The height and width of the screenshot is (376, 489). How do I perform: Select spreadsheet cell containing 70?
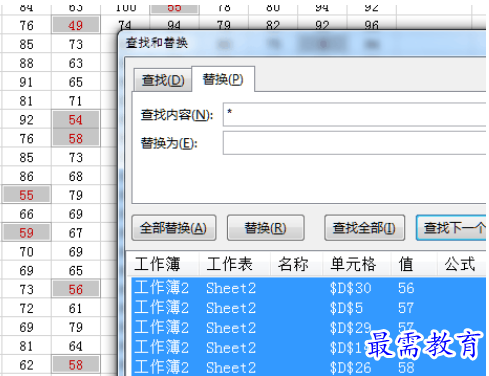click(x=26, y=252)
